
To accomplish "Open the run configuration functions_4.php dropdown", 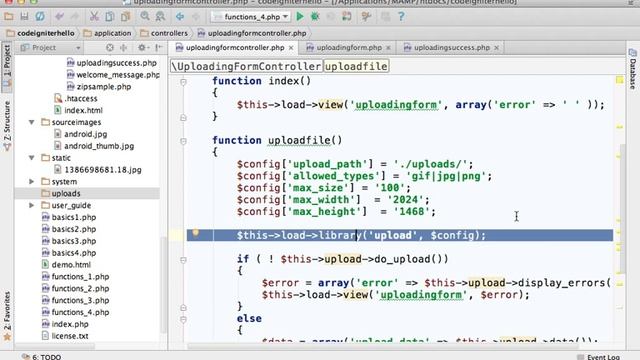I will click(251, 17).
